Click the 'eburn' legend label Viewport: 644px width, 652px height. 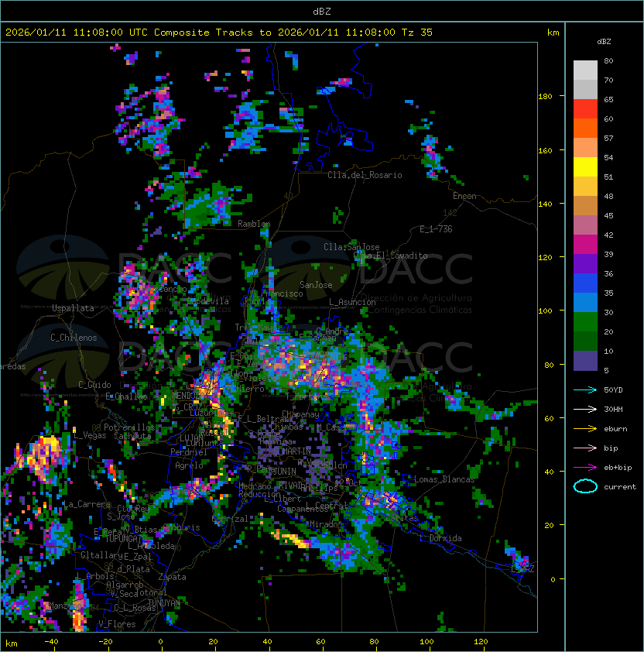point(615,429)
